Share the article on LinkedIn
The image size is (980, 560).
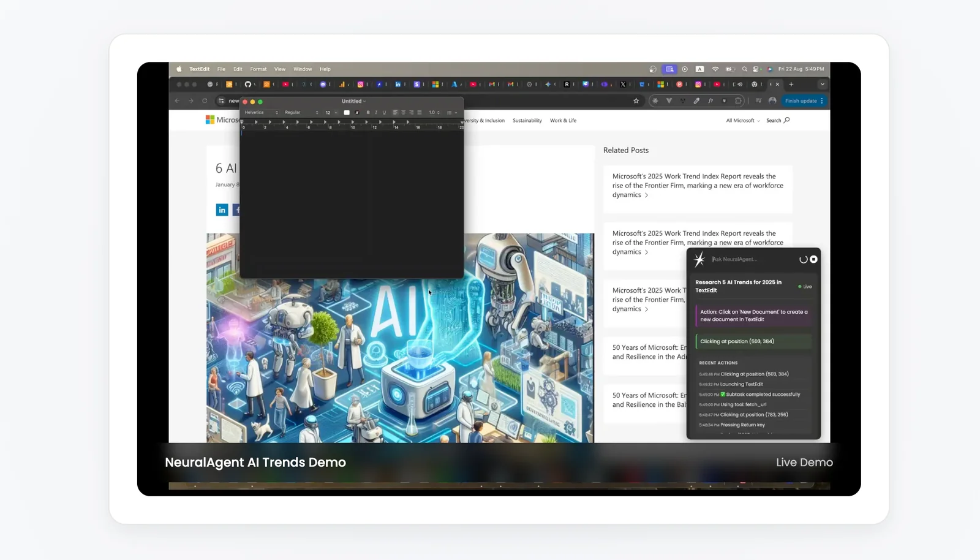pyautogui.click(x=222, y=210)
